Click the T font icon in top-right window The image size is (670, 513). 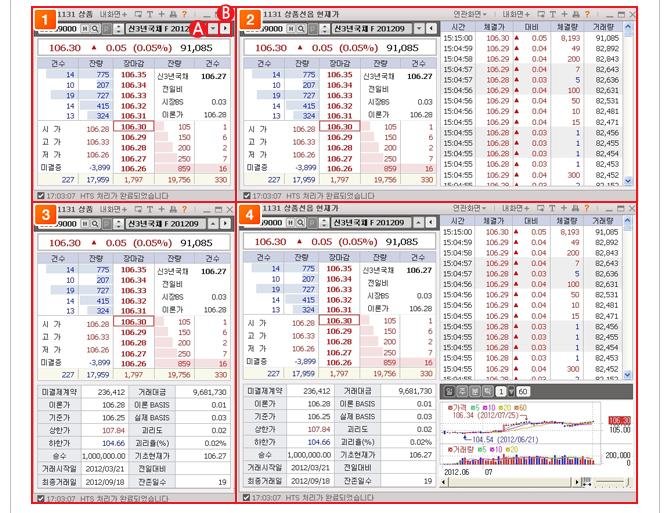553,15
